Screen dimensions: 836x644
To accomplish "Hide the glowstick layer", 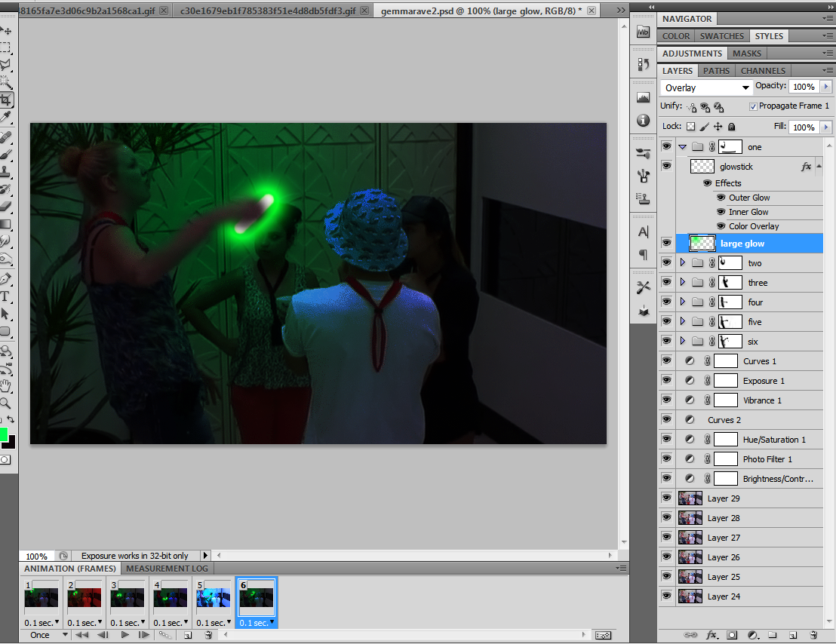I will (666, 166).
